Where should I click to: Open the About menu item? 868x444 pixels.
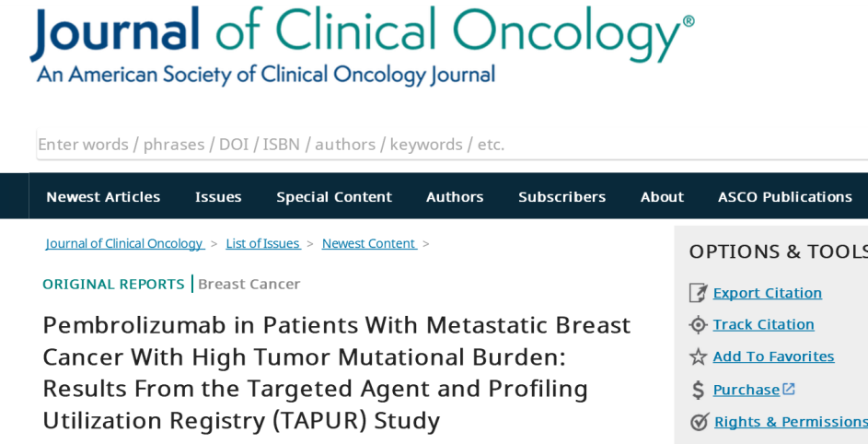click(662, 197)
